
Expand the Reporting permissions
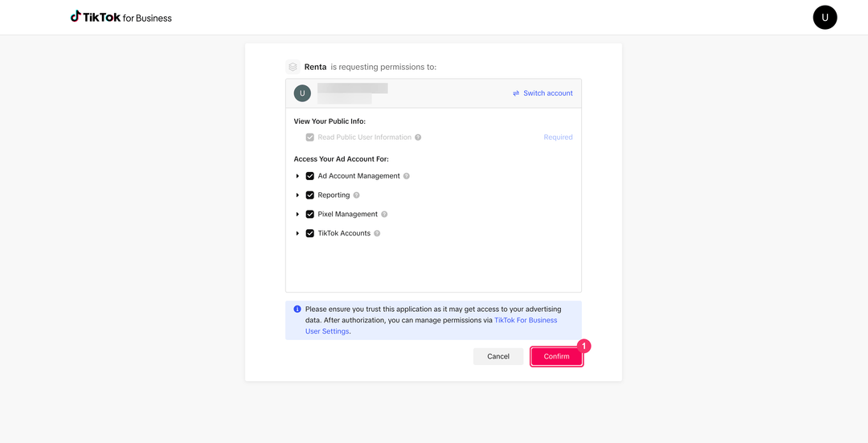[298, 195]
